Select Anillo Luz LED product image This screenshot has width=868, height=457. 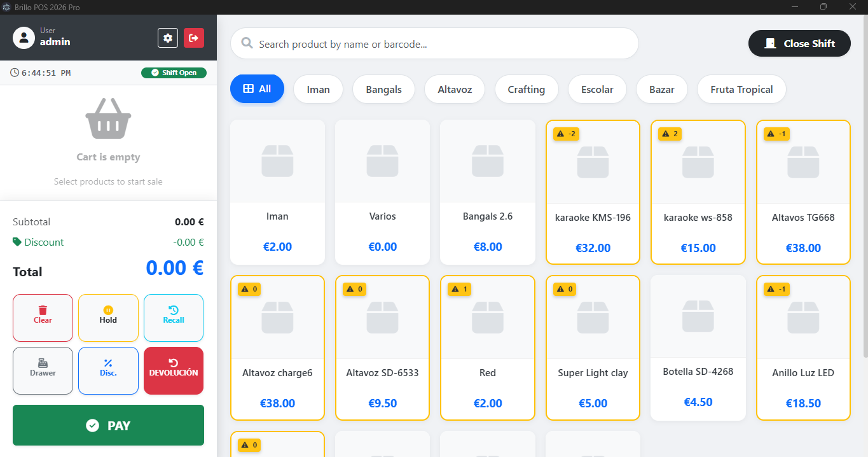tap(803, 317)
